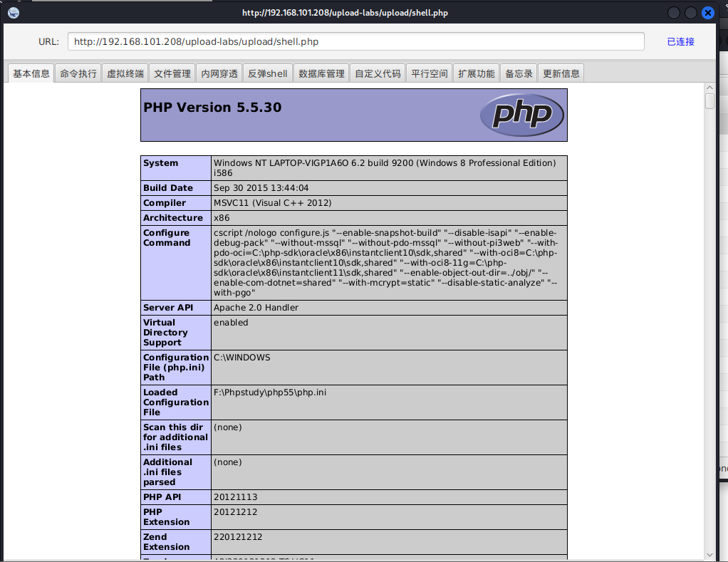The width and height of the screenshot is (728, 562).
Task: Click the window title URL text
Action: click(345, 13)
